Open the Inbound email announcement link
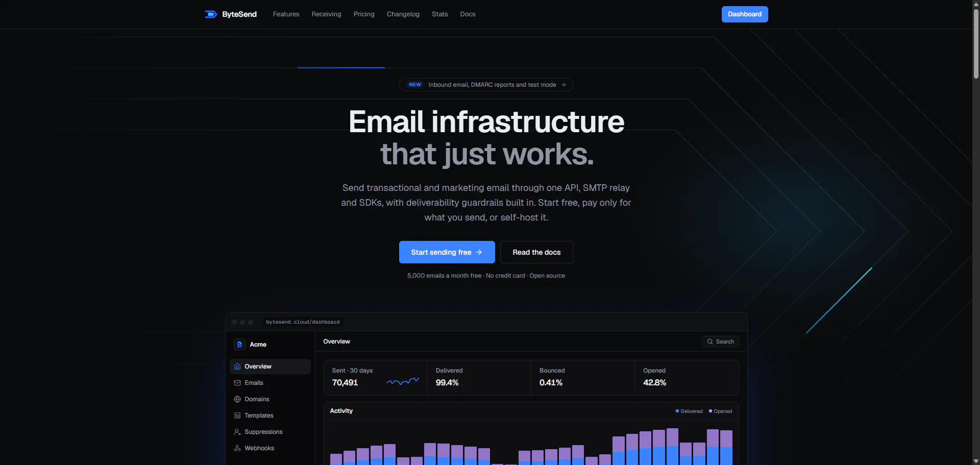The width and height of the screenshot is (980, 465). [486, 85]
